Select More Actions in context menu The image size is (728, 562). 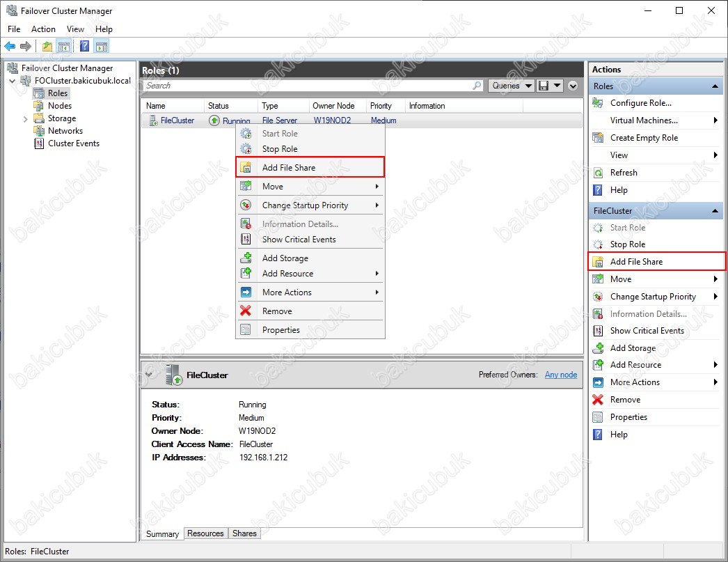tap(310, 292)
